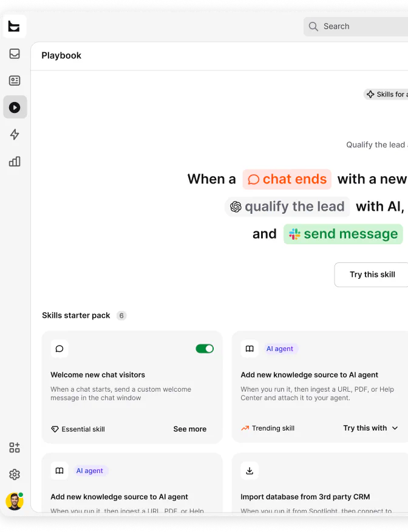Open the settings gear icon
This screenshot has width=408, height=532.
15,474
